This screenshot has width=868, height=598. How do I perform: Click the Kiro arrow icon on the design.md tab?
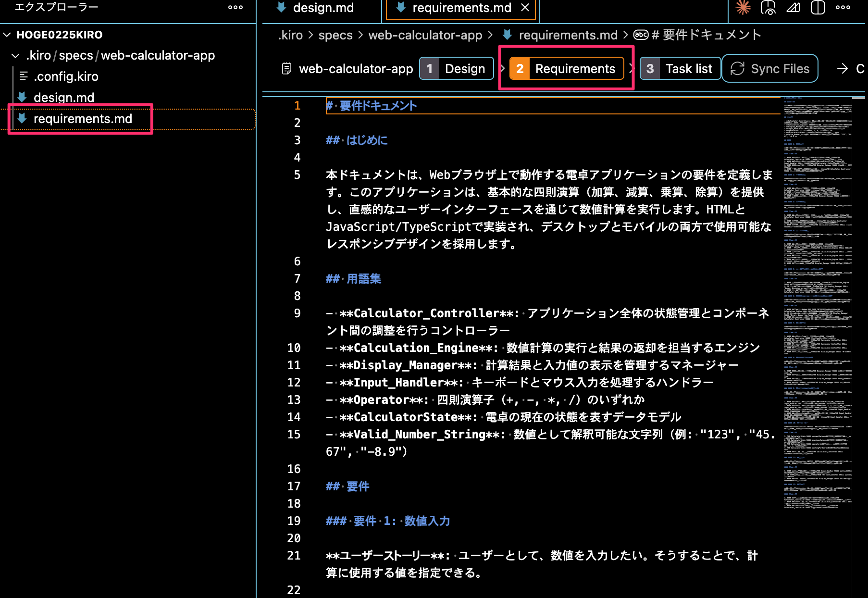[280, 8]
